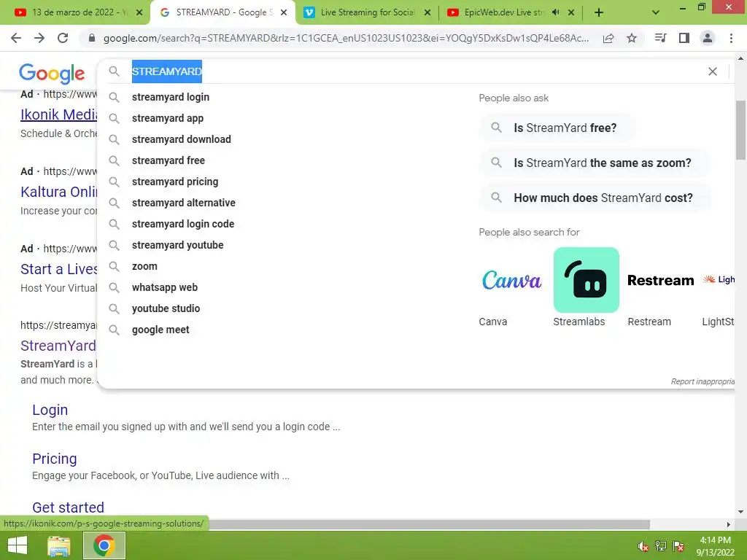747x560 pixels.
Task: Click the Google logo
Action: click(x=52, y=74)
